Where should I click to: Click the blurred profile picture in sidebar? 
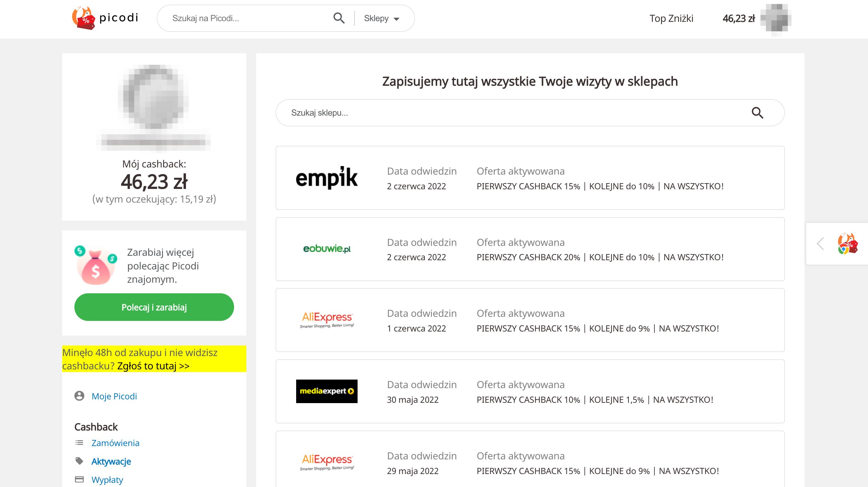click(154, 98)
